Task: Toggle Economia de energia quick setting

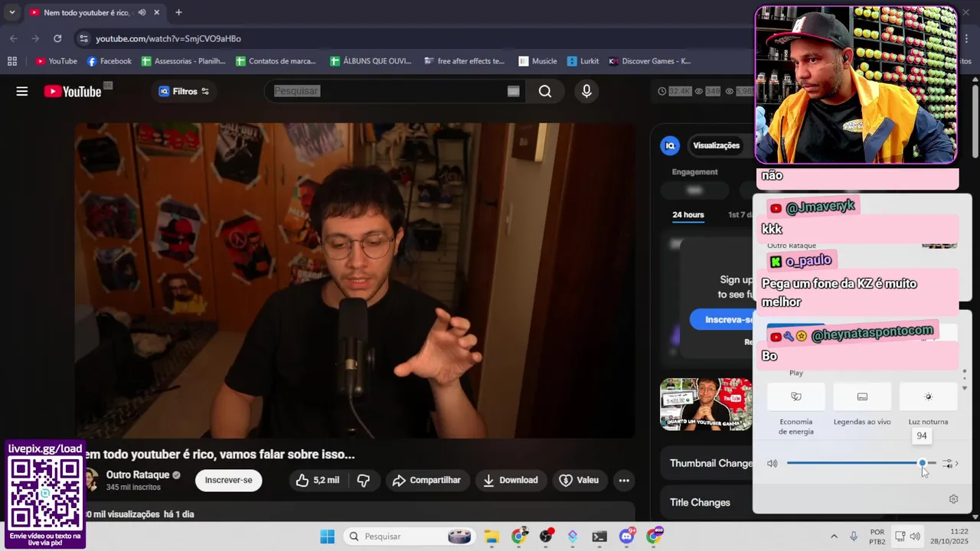Action: [796, 396]
